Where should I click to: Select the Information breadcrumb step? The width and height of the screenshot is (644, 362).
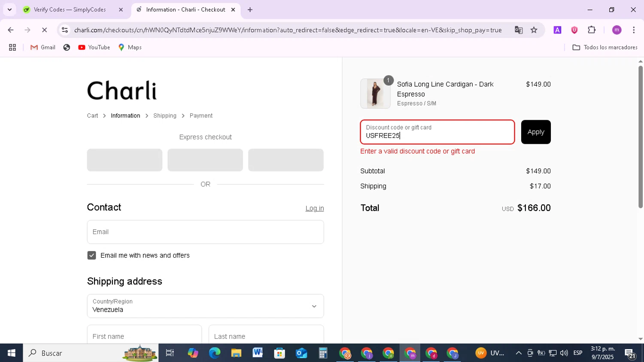[125, 116]
